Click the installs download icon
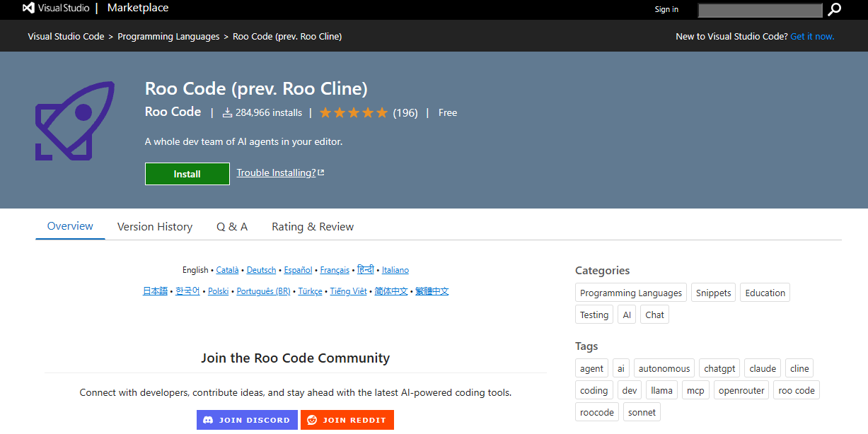 [x=227, y=113]
